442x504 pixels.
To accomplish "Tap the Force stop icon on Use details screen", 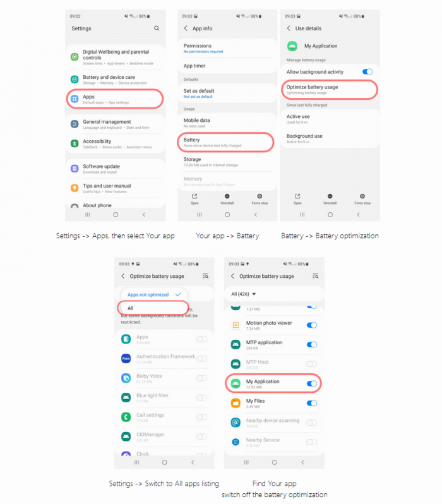I will coord(362,196).
